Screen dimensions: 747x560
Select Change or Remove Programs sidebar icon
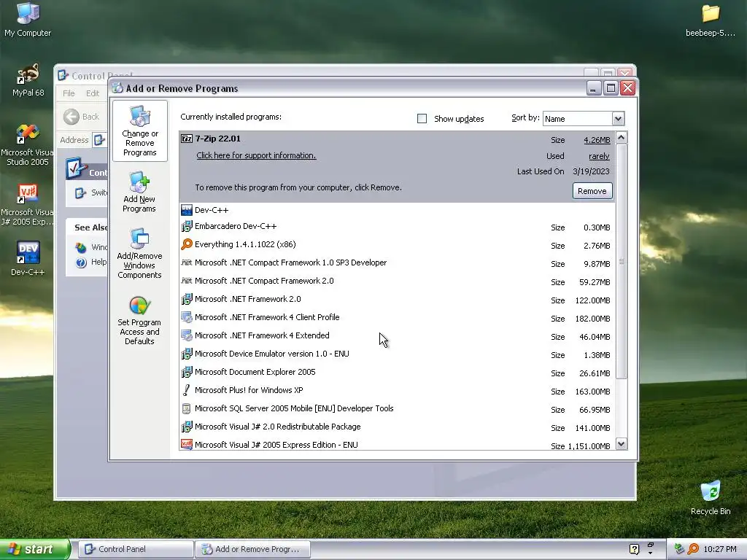point(139,131)
